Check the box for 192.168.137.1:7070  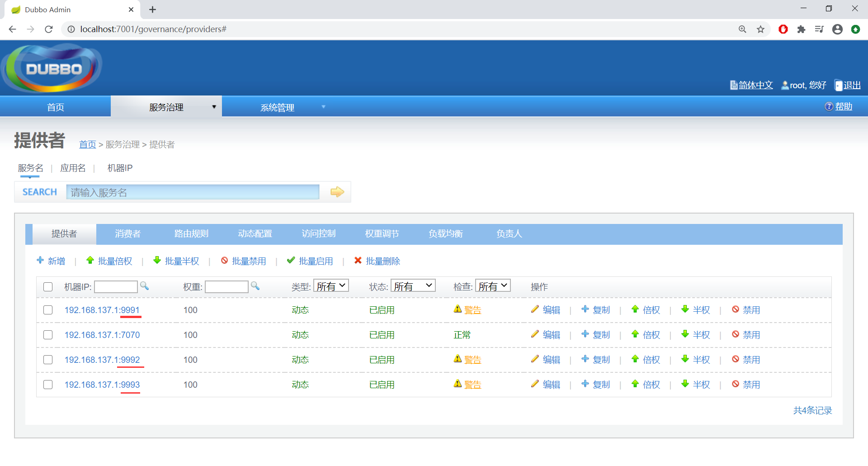[48, 335]
